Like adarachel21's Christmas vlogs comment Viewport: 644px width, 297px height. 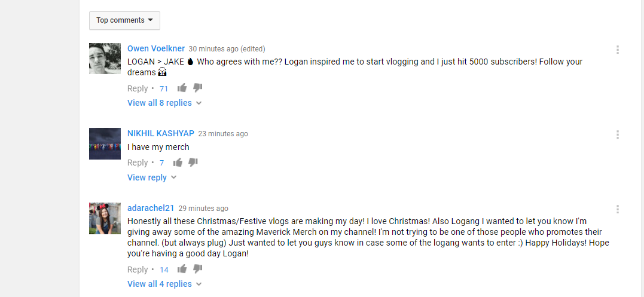point(182,269)
